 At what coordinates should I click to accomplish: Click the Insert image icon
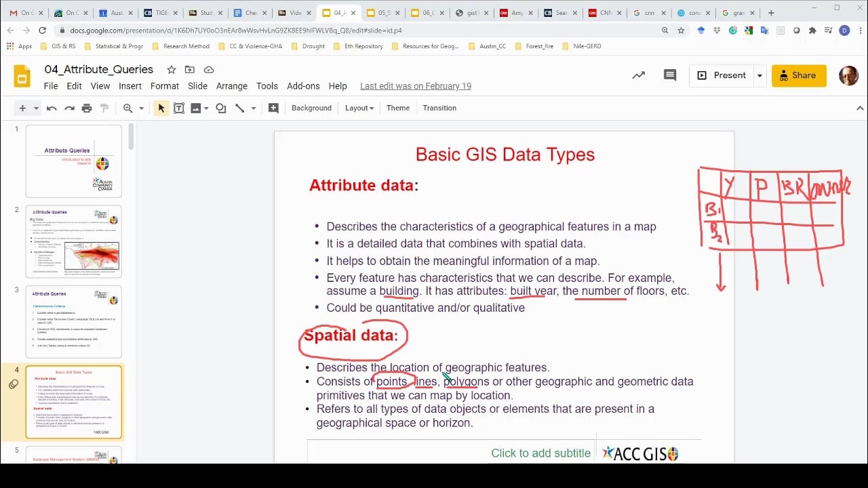(196, 108)
